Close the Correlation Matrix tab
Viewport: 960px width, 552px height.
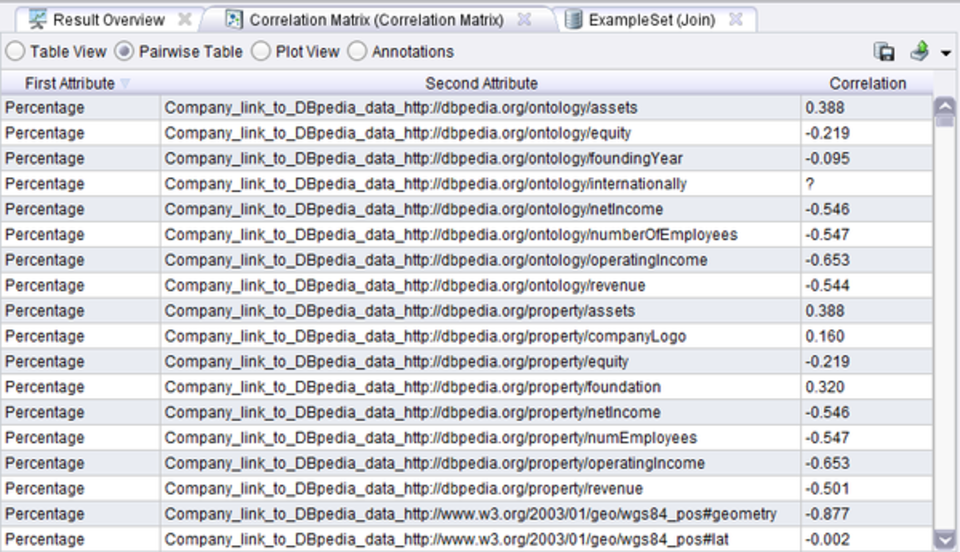pos(524,20)
